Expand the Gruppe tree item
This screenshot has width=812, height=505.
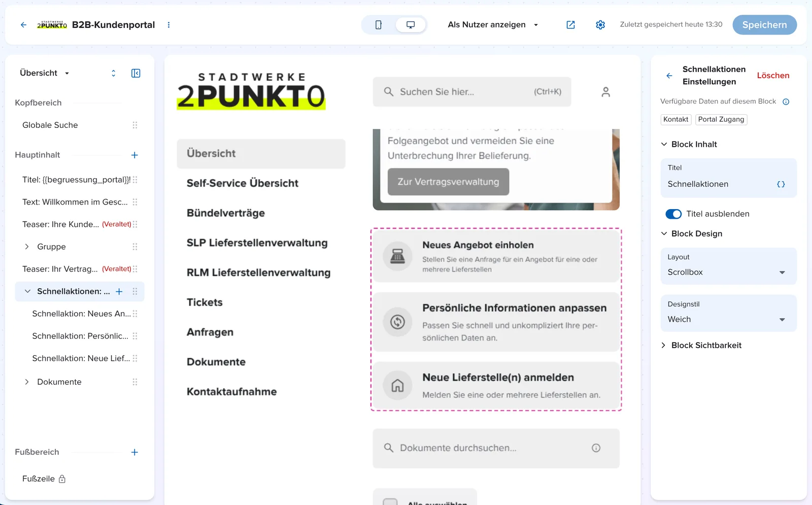[x=27, y=247]
